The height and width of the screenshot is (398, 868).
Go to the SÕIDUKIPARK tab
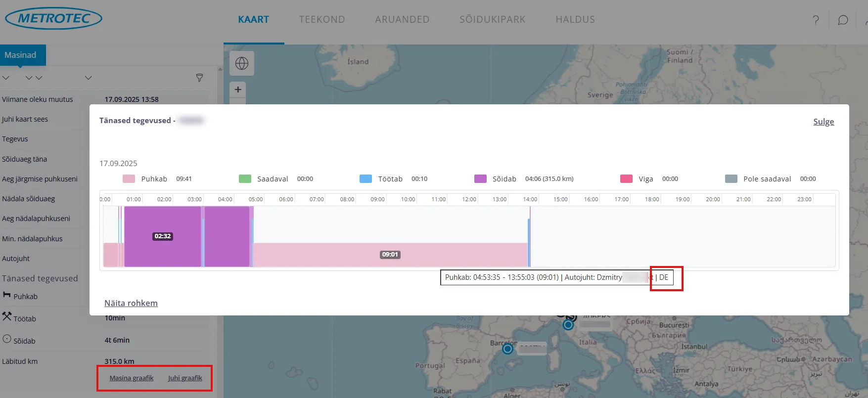pos(492,19)
